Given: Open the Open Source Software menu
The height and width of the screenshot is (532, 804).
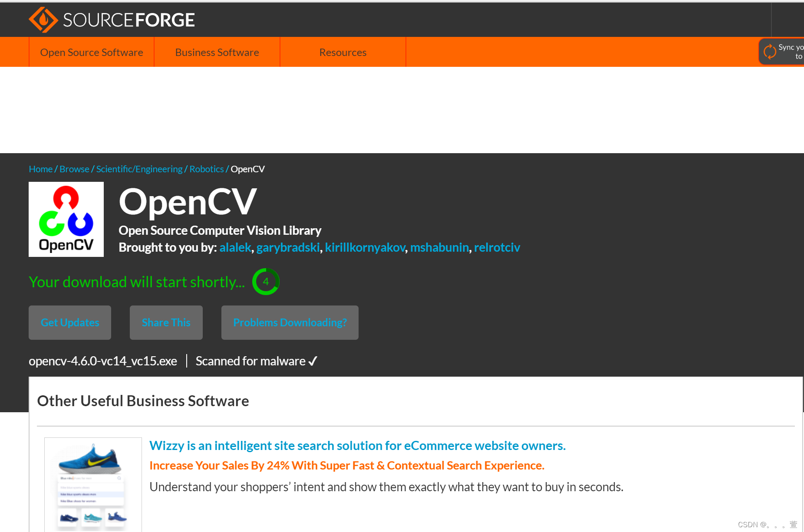Looking at the screenshot, I should point(91,52).
